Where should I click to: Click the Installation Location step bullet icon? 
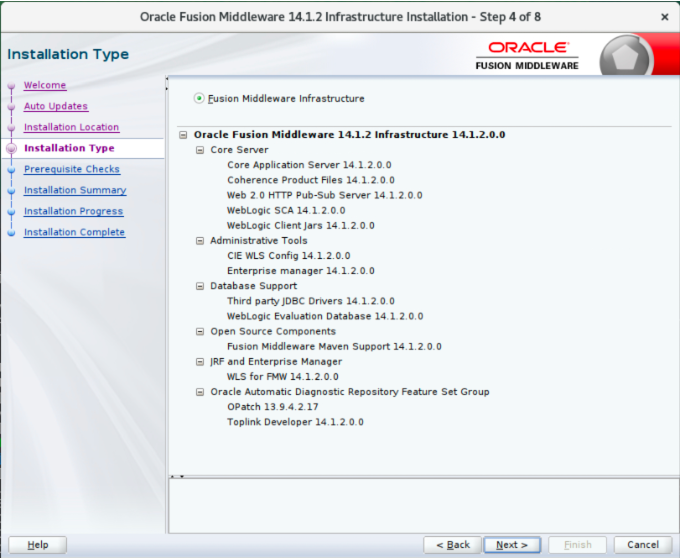(x=12, y=128)
